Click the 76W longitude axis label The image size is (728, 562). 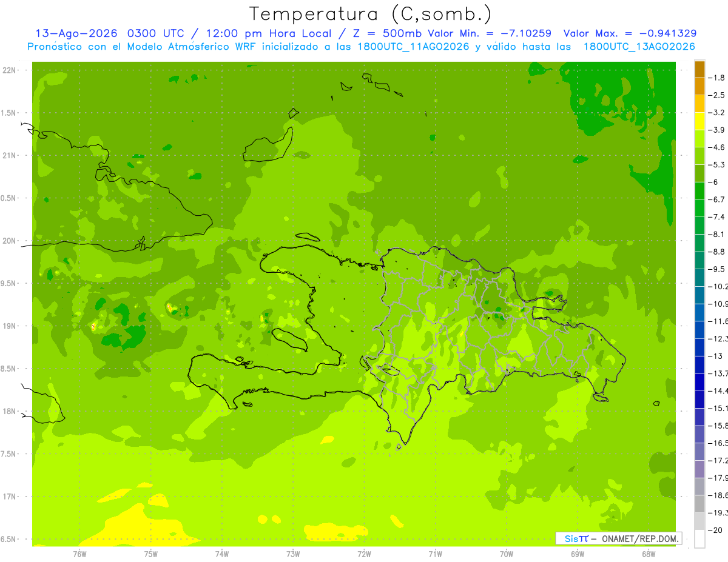pyautogui.click(x=79, y=554)
